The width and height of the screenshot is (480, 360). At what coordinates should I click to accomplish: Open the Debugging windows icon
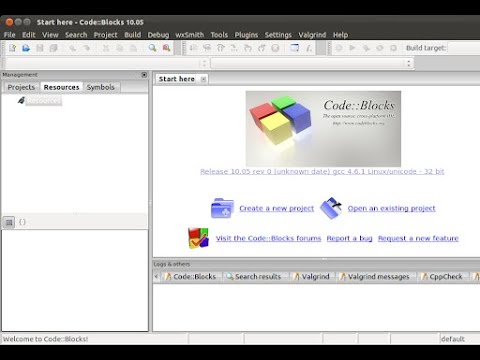[x=295, y=48]
